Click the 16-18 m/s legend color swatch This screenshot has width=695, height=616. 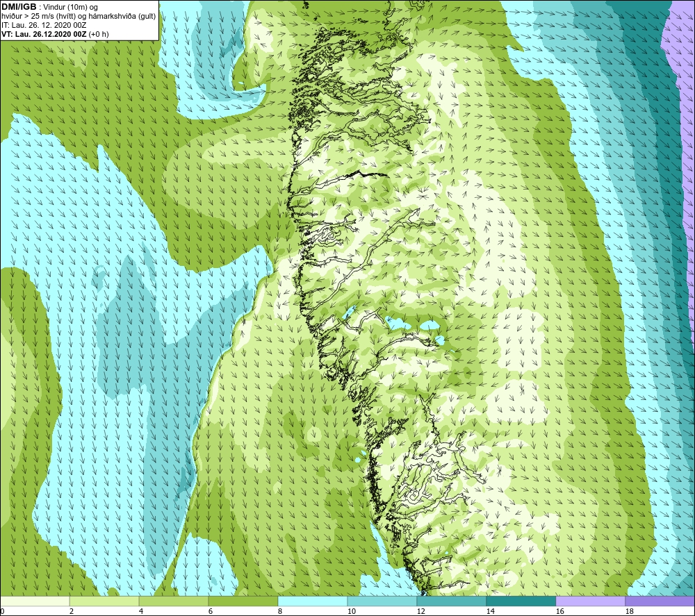pos(590,601)
